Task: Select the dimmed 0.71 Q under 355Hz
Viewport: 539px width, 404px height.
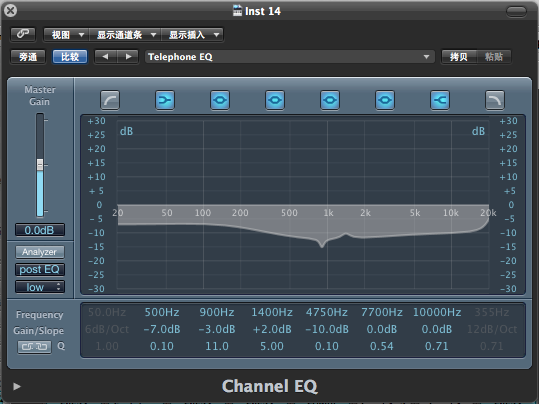Action: (492, 346)
